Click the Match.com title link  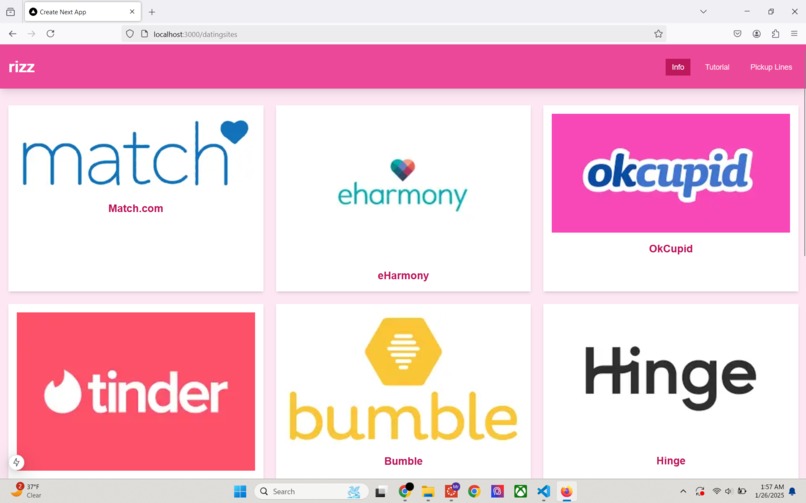point(136,208)
